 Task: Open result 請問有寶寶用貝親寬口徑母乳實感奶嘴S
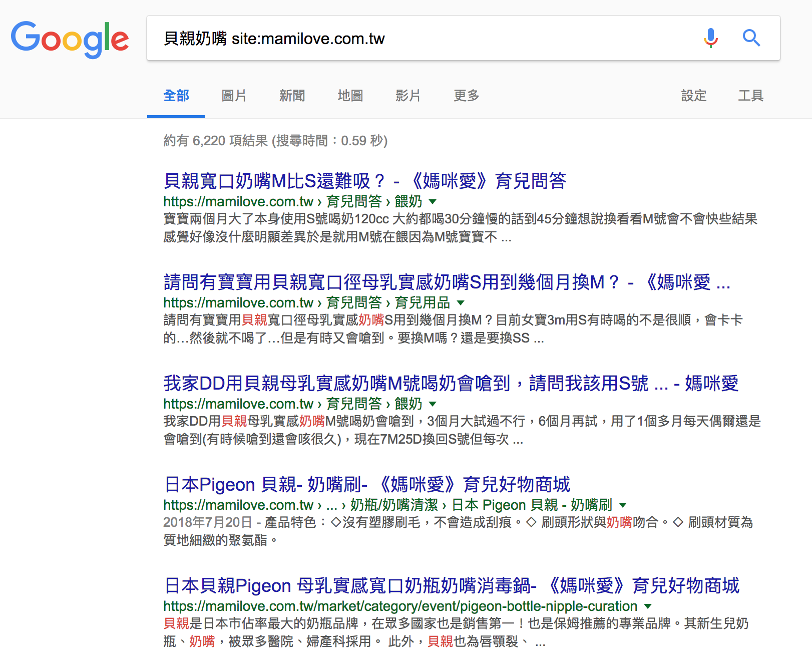(447, 282)
